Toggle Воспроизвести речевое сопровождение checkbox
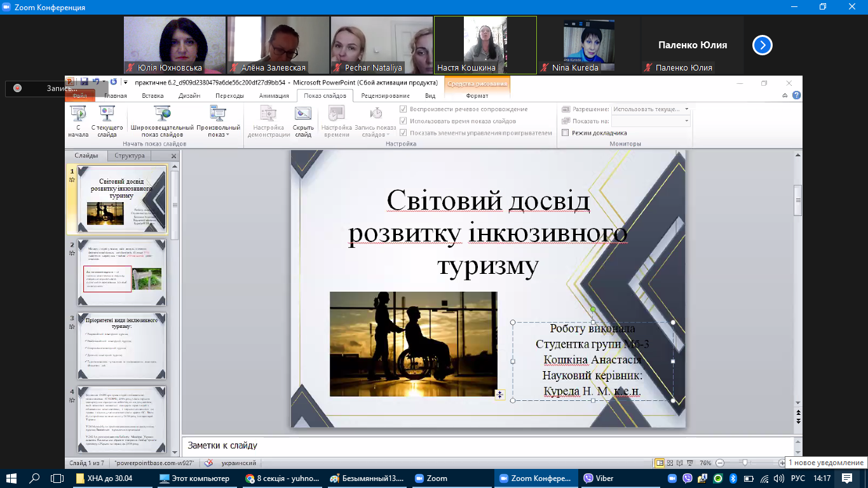The height and width of the screenshot is (488, 868). click(403, 109)
